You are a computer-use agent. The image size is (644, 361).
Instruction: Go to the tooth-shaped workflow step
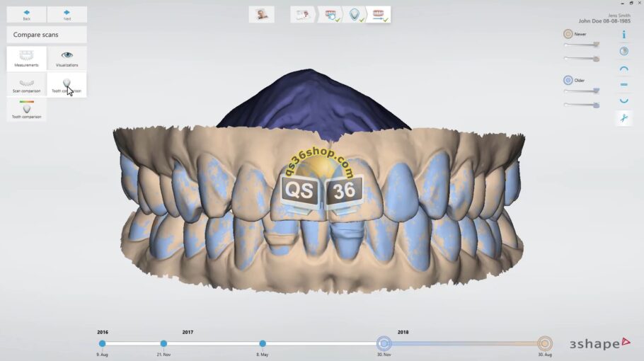354,14
